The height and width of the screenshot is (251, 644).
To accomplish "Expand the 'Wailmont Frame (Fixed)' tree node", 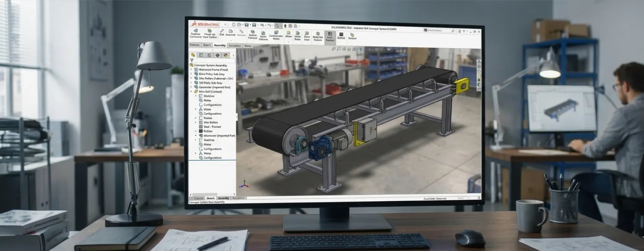I will coord(191,70).
